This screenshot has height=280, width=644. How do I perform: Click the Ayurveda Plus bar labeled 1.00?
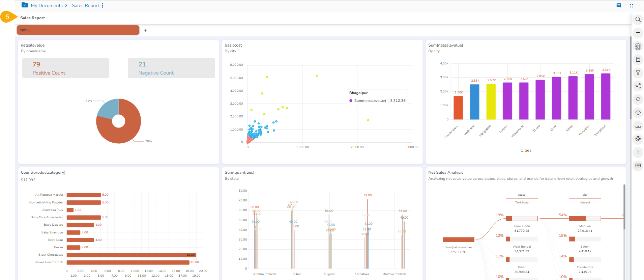[x=70, y=210]
